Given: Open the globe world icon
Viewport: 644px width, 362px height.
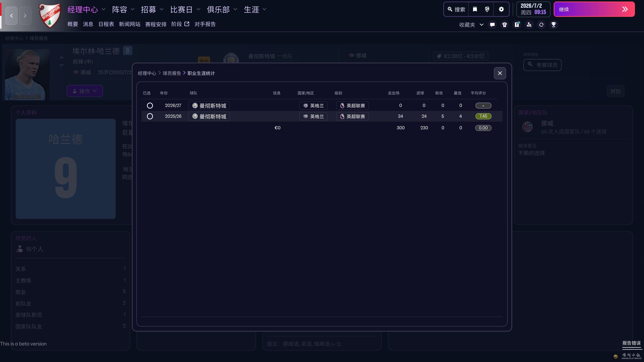Looking at the screenshot, I should (x=487, y=9).
